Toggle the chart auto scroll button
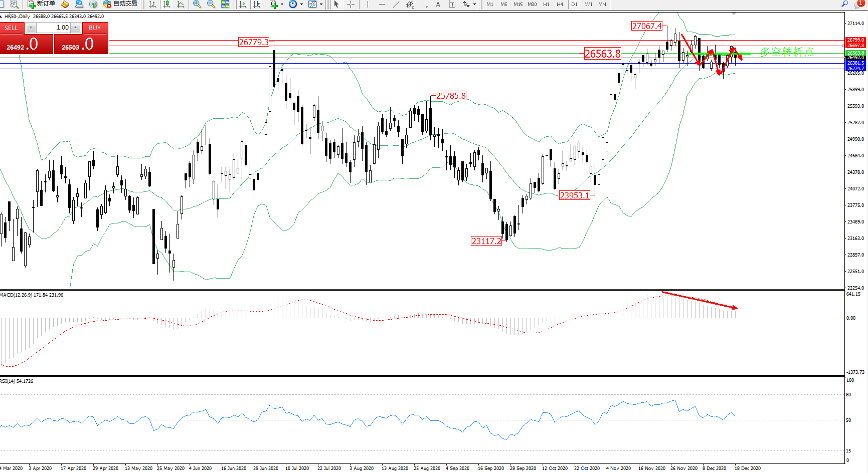The height and width of the screenshot is (473, 868). click(243, 4)
